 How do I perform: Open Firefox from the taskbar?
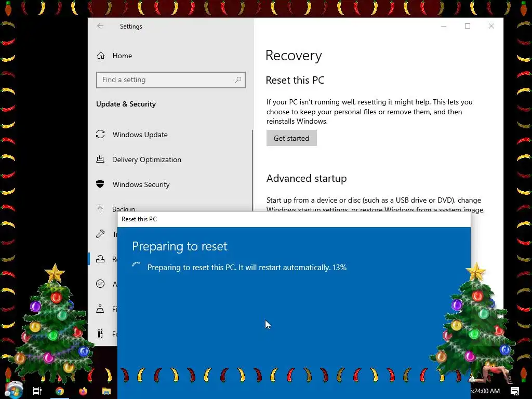[x=83, y=391]
